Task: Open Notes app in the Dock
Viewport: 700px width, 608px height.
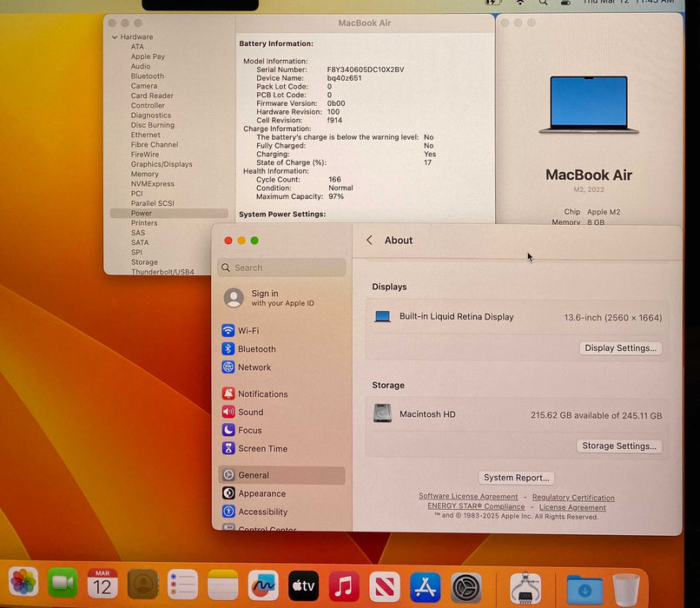Action: [223, 585]
